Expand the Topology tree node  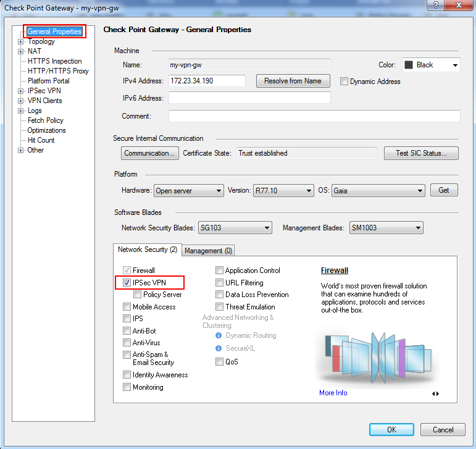(x=20, y=41)
